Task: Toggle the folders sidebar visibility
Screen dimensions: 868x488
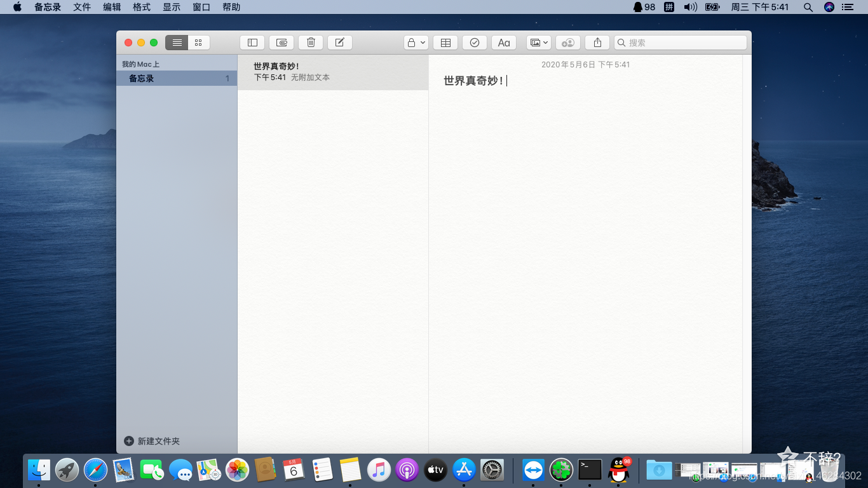Action: (252, 43)
